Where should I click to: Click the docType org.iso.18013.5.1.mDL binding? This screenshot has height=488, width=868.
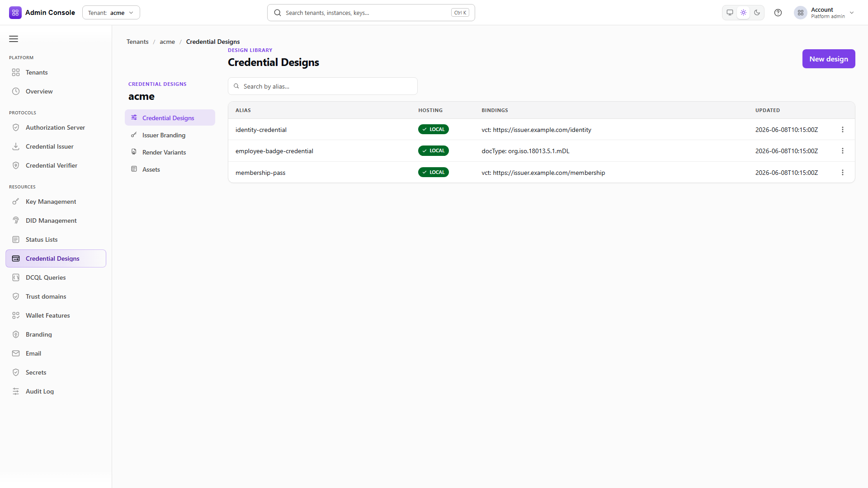pos(525,151)
